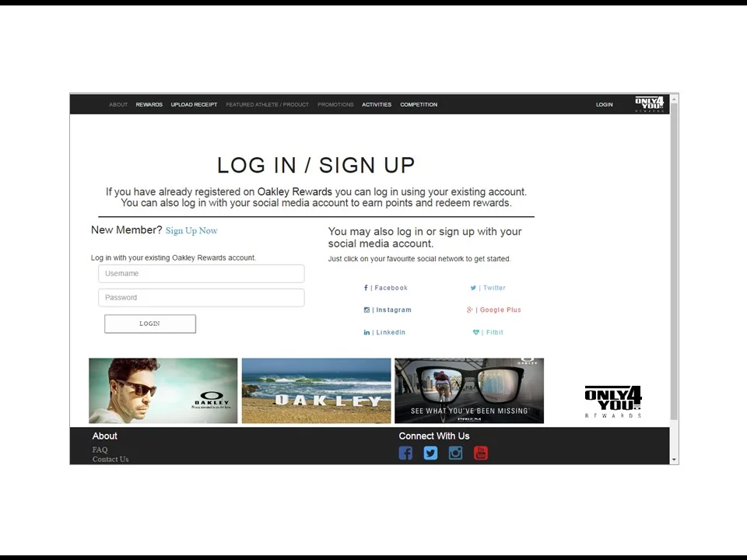The width and height of the screenshot is (747, 560).
Task: Click the Oakley man with sunglasses banner
Action: (163, 390)
